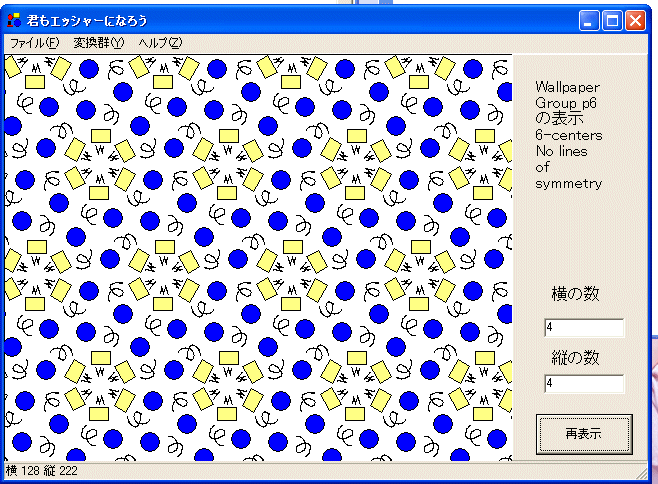Open the 変換群(Y) menu
658x484 pixels.
(99, 43)
